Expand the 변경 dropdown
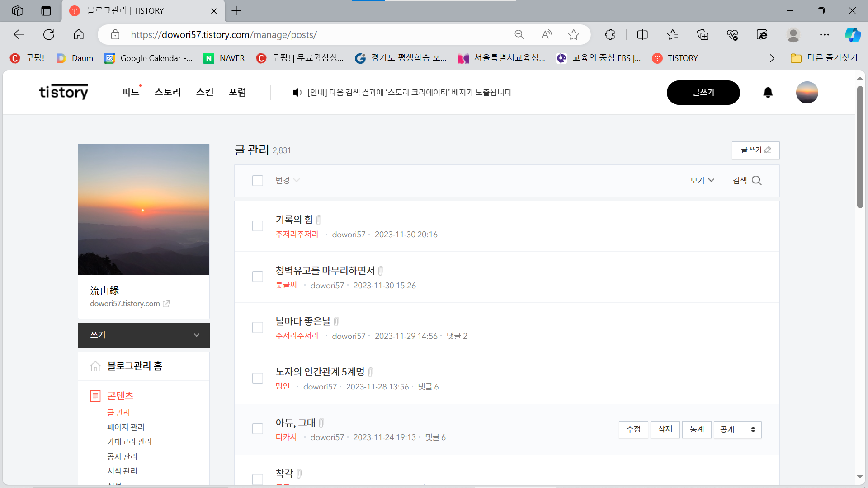868x488 pixels. [288, 181]
